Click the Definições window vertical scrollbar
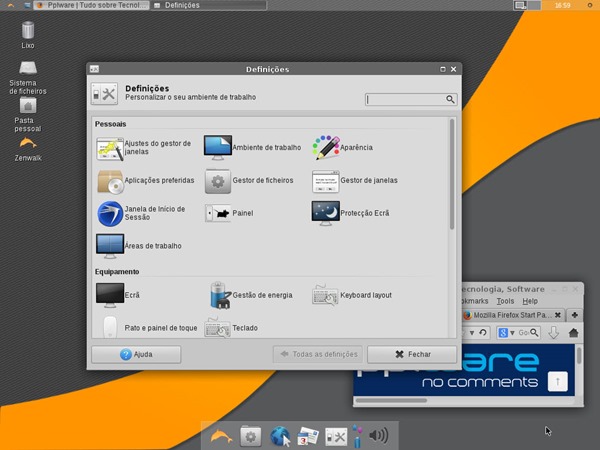 click(x=452, y=174)
